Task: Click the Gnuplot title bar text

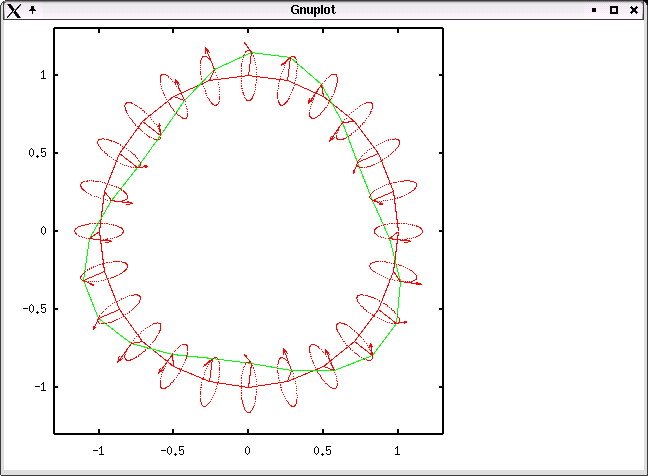Action: click(311, 9)
